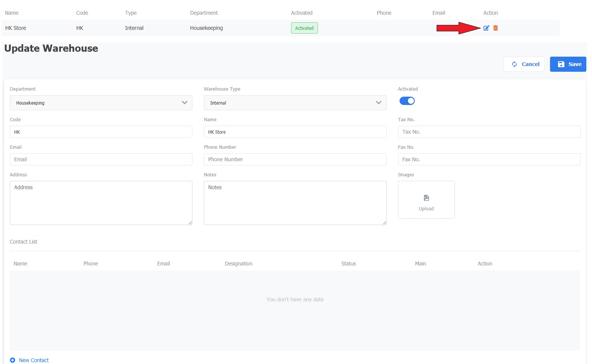The image size is (592, 364).
Task: Click the green Activated status badge
Action: coord(304,28)
